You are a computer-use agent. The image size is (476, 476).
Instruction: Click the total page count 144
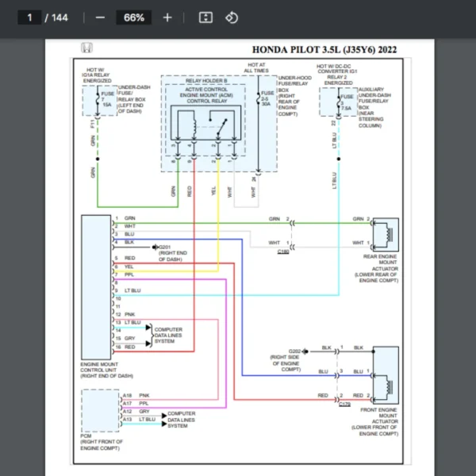click(59, 17)
